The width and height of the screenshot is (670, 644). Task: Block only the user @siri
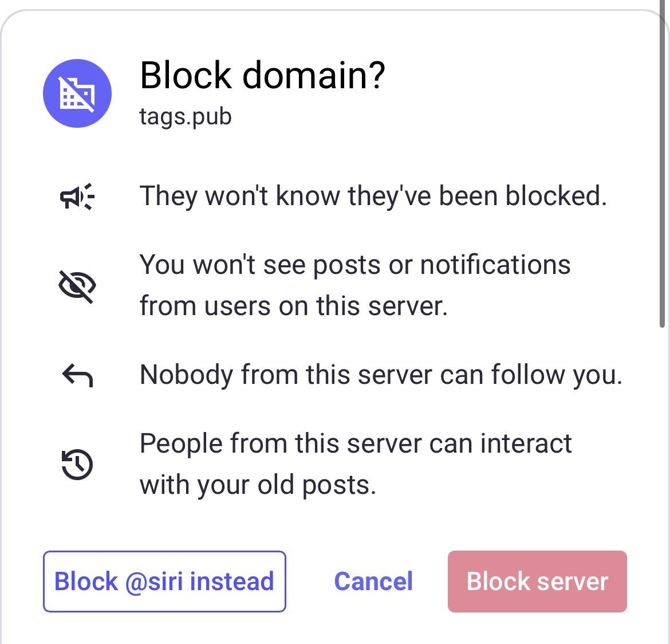point(164,582)
